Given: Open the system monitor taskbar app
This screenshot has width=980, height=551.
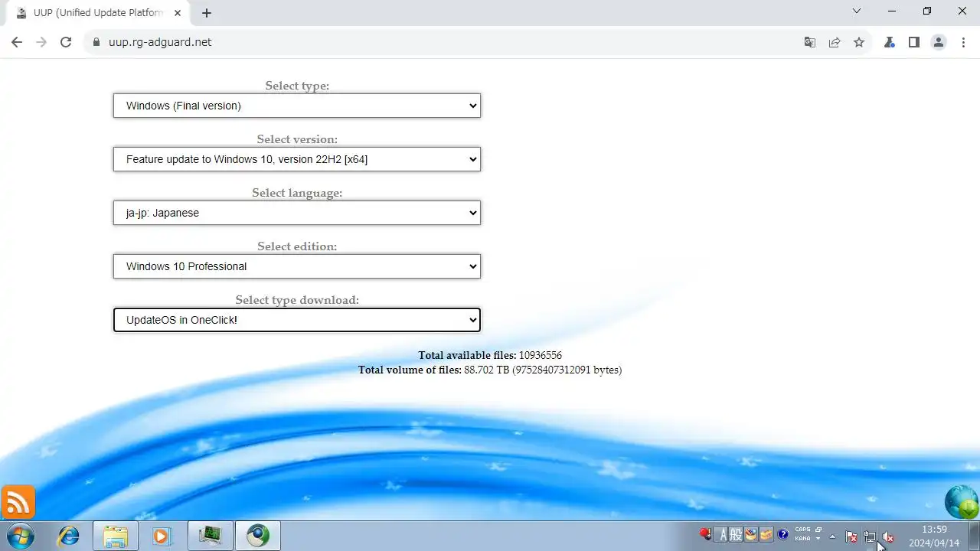Looking at the screenshot, I should pos(210,536).
